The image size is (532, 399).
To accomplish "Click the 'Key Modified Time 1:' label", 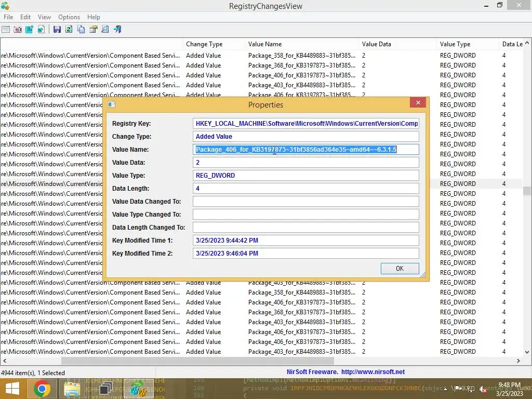I will 142,240.
